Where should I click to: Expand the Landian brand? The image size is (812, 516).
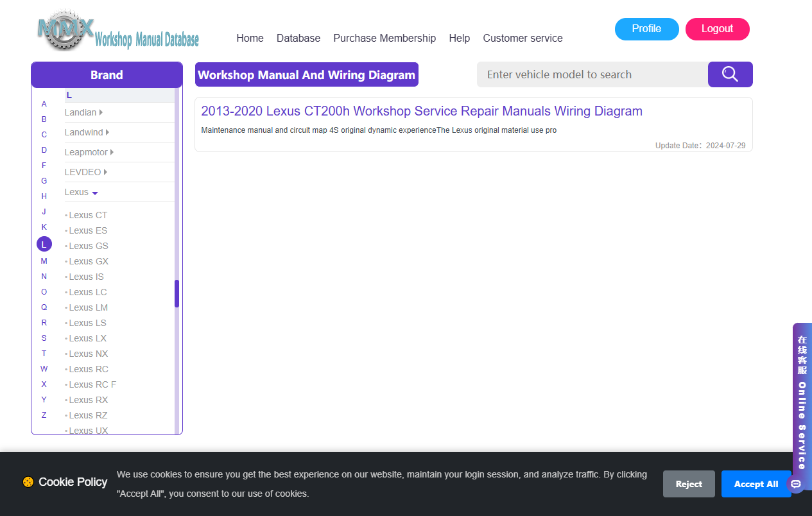[x=84, y=112]
